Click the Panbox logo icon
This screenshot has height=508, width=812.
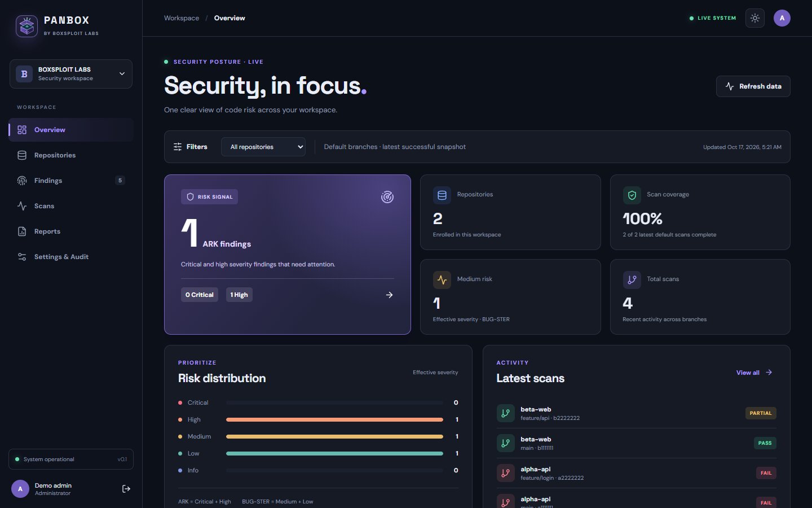click(x=27, y=26)
